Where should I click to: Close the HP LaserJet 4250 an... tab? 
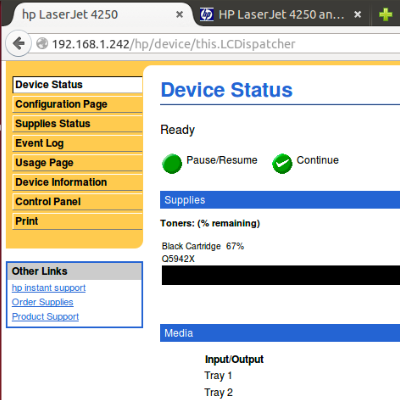coord(357,14)
